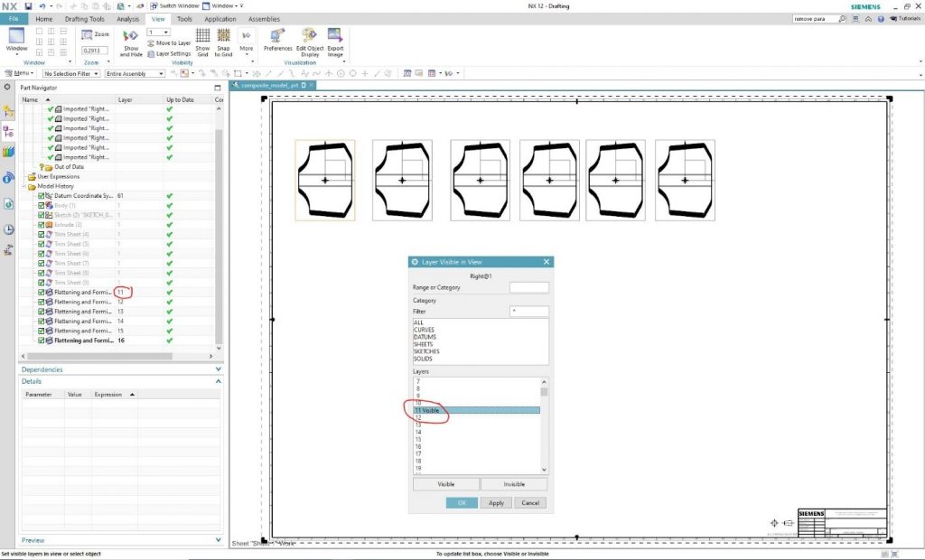Uncheck the Trim Sheet (4) checkbox
Screen dimensions: 925x560
pyautogui.click(x=42, y=235)
